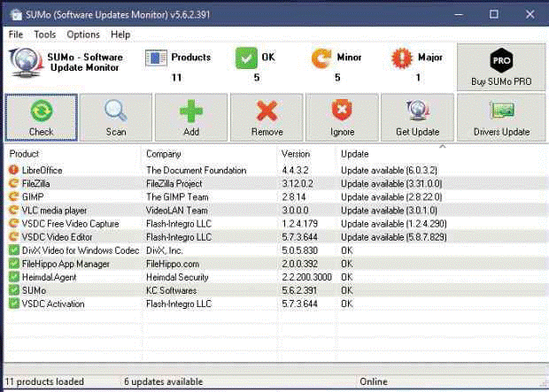Open the Help menu
Screen dimensions: 549x392
pyautogui.click(x=120, y=35)
